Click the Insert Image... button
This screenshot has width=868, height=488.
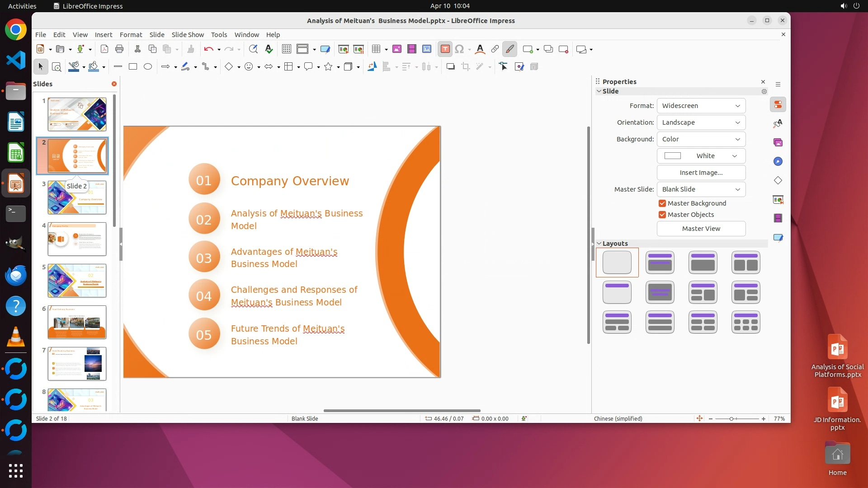pyautogui.click(x=701, y=173)
